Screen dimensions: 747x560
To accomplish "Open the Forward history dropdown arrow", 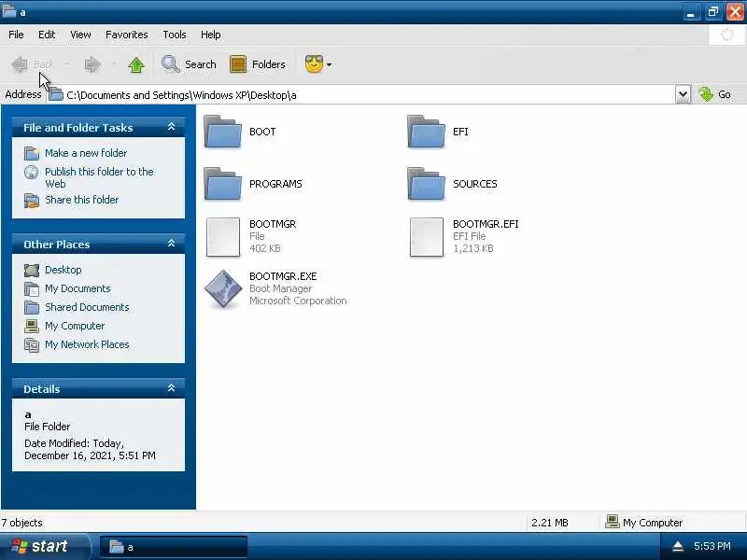I will click(114, 63).
